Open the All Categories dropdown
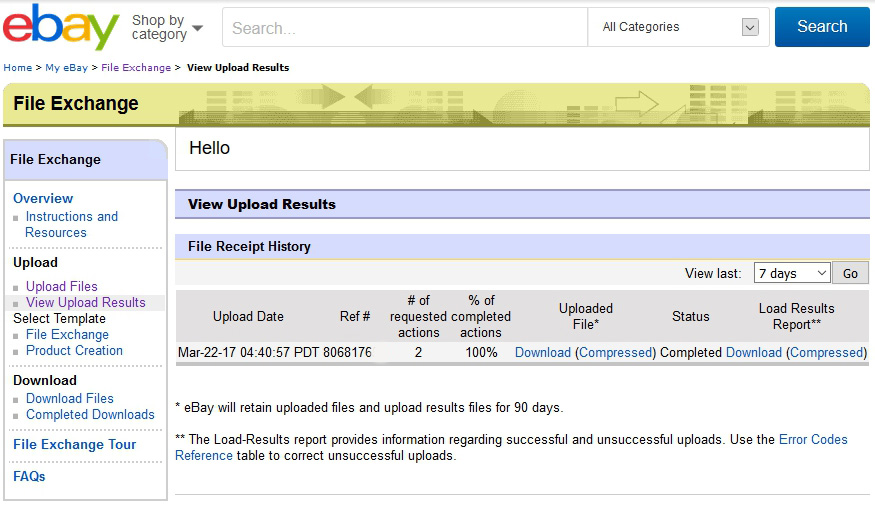The width and height of the screenshot is (875, 515). tap(679, 27)
